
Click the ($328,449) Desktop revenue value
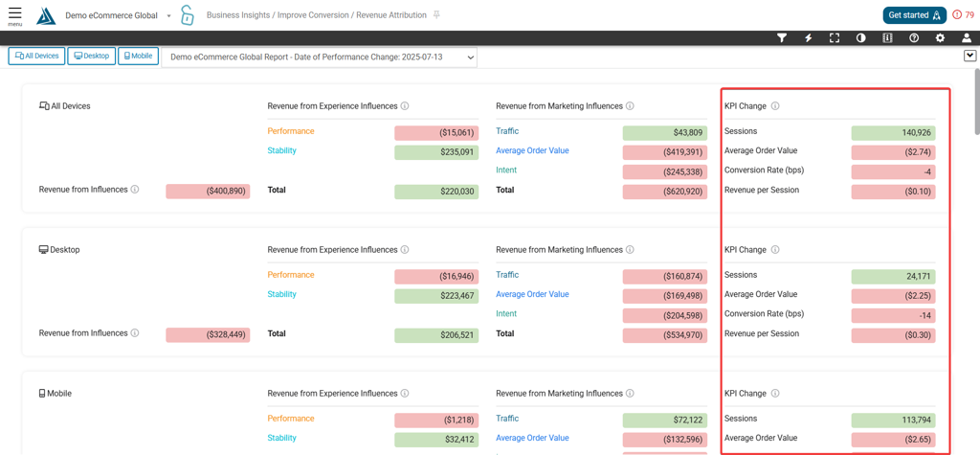pos(208,335)
